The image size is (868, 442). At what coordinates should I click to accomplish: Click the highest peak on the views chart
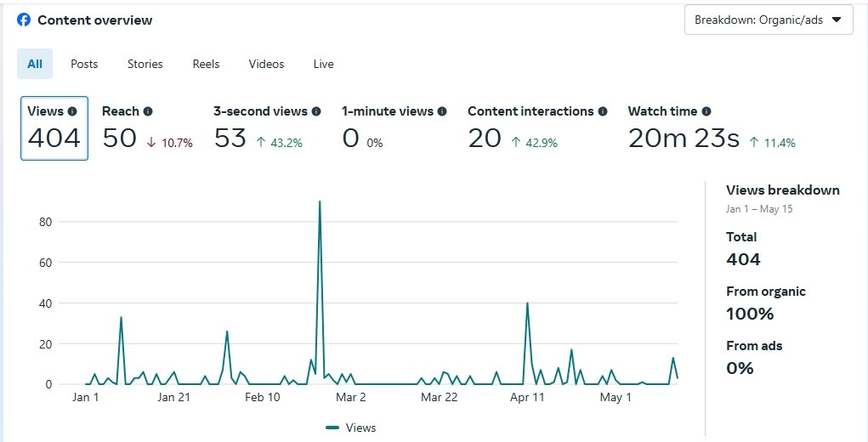click(x=320, y=202)
